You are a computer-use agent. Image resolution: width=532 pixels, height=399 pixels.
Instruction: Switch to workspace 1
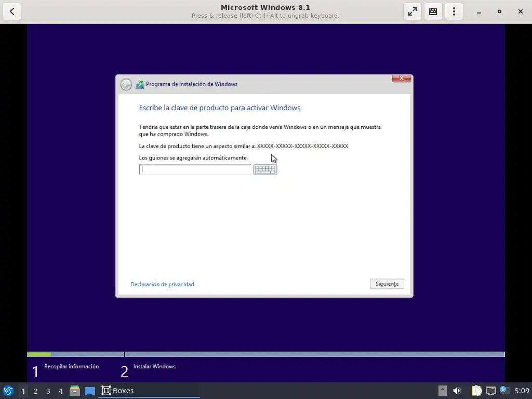click(23, 391)
